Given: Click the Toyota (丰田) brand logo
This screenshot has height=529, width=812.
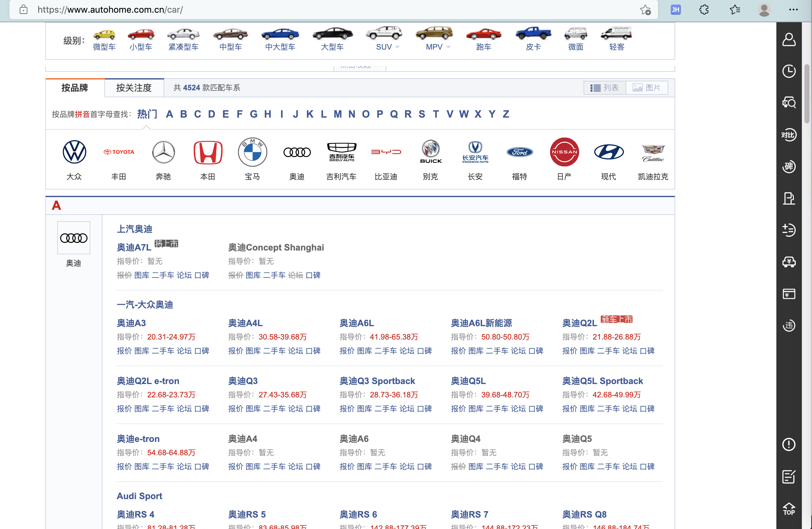Looking at the screenshot, I should pyautogui.click(x=119, y=152).
